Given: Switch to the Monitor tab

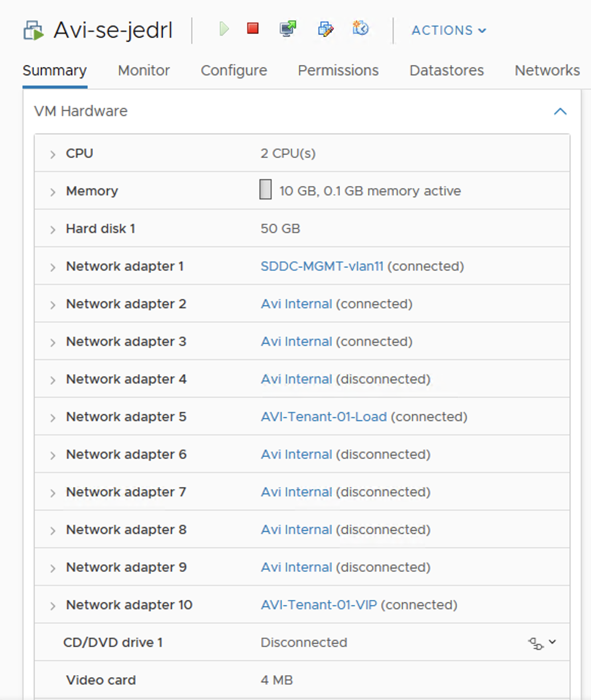Looking at the screenshot, I should tap(144, 70).
